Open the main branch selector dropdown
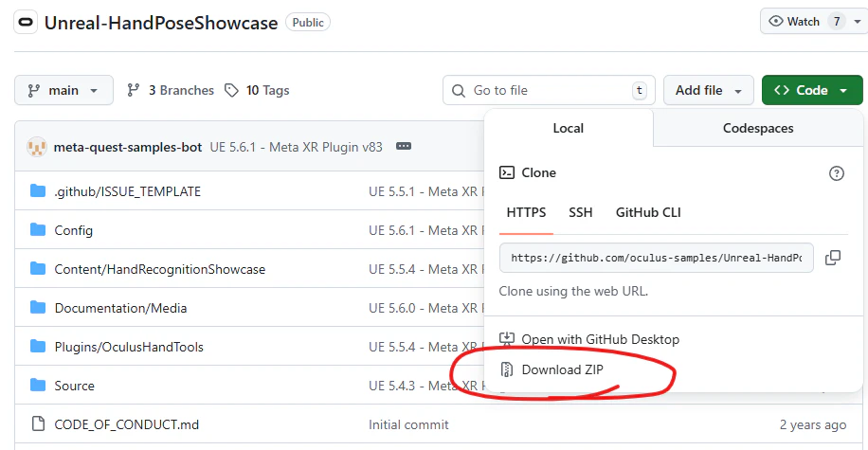Screen dimensions: 868x450 pyautogui.click(x=63, y=90)
